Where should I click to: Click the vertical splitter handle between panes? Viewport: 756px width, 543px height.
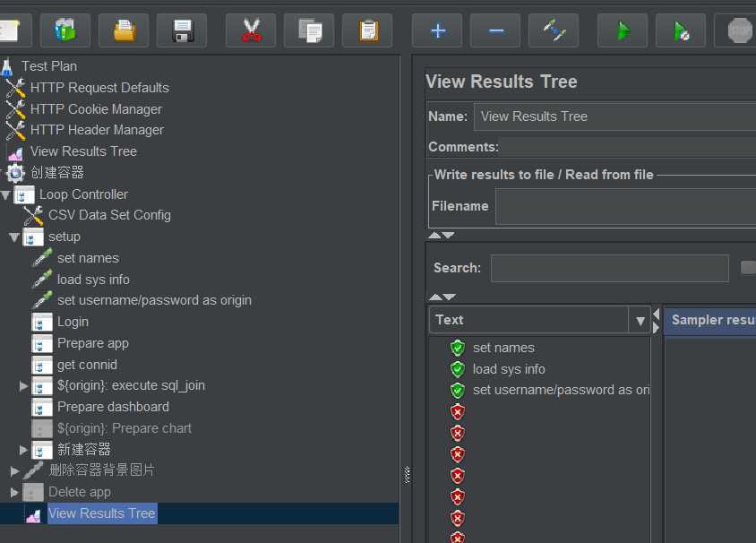pos(407,475)
